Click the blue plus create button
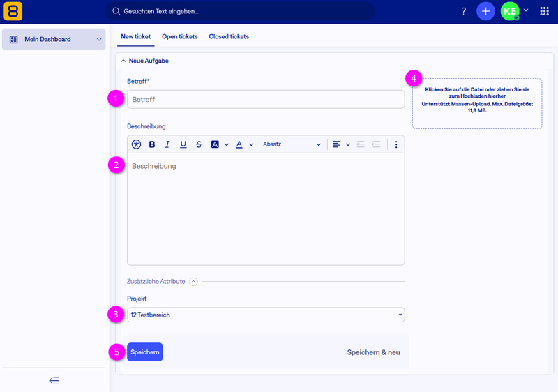 coord(485,11)
